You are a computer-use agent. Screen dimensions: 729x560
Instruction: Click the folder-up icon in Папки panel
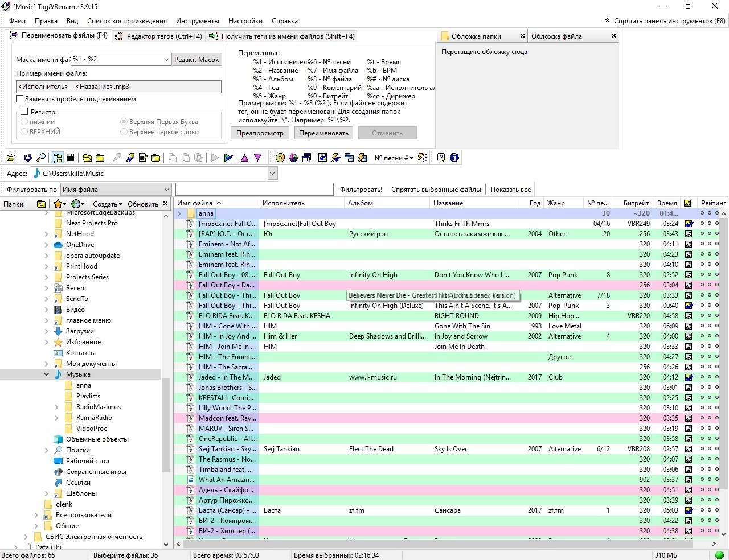pos(41,204)
